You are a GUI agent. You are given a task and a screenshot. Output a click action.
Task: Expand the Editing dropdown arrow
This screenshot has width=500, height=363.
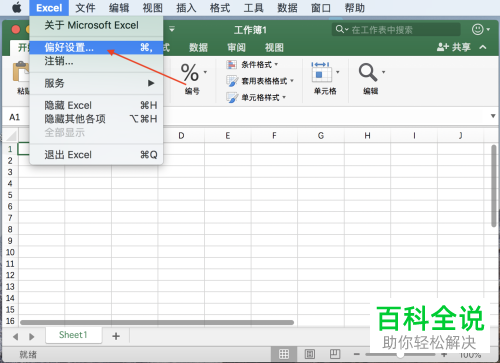pos(383,72)
